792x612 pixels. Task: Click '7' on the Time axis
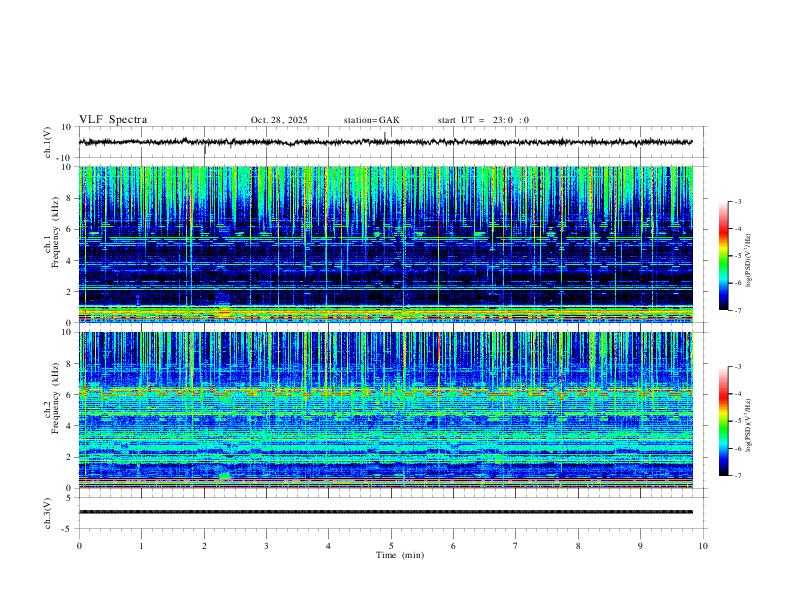click(x=516, y=546)
